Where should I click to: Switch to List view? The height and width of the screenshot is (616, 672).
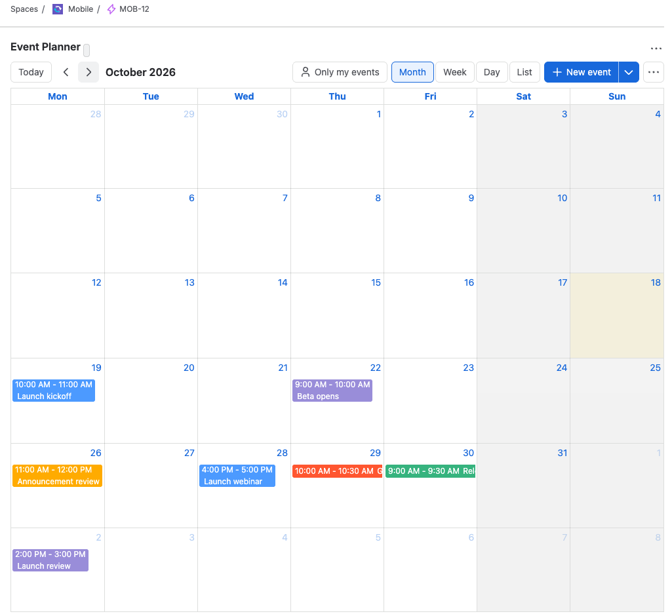[524, 72]
